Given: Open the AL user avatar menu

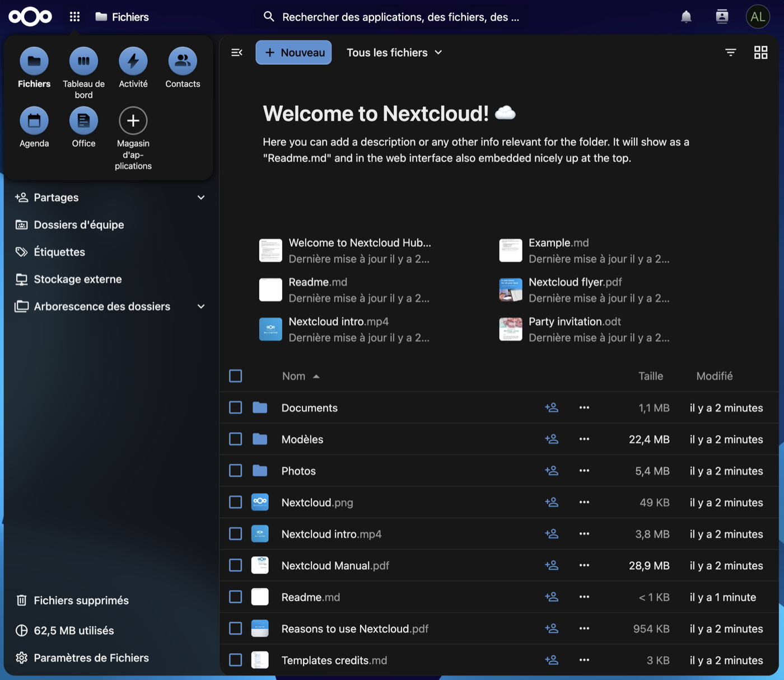Looking at the screenshot, I should pyautogui.click(x=758, y=17).
